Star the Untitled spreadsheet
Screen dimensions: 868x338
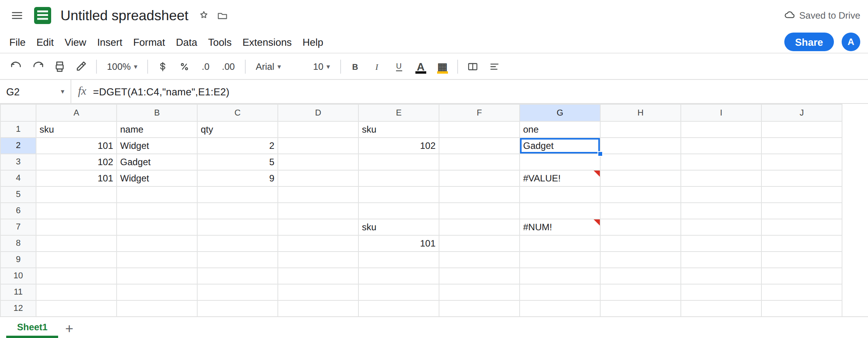(x=204, y=16)
